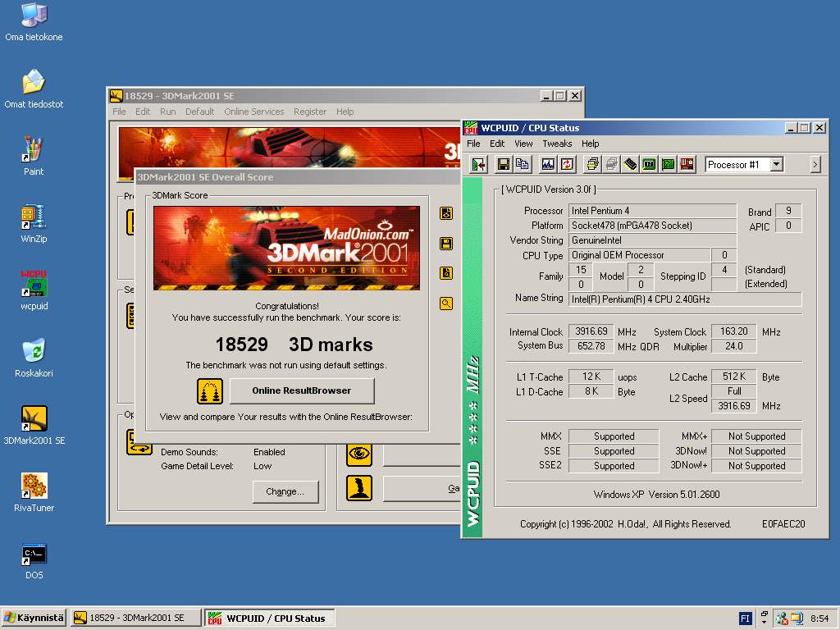
Task: Click the Online ResultBrowser button
Action: pyautogui.click(x=302, y=390)
